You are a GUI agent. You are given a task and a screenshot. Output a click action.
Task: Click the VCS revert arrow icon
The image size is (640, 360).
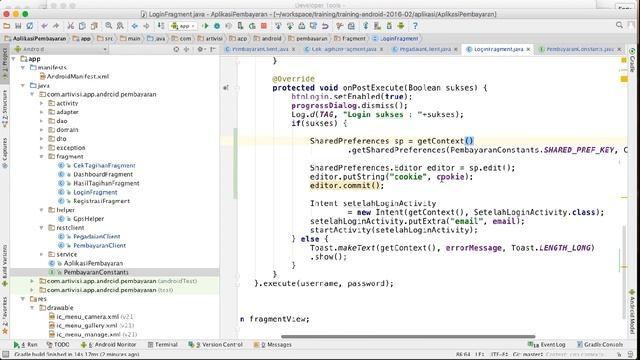click(325, 26)
